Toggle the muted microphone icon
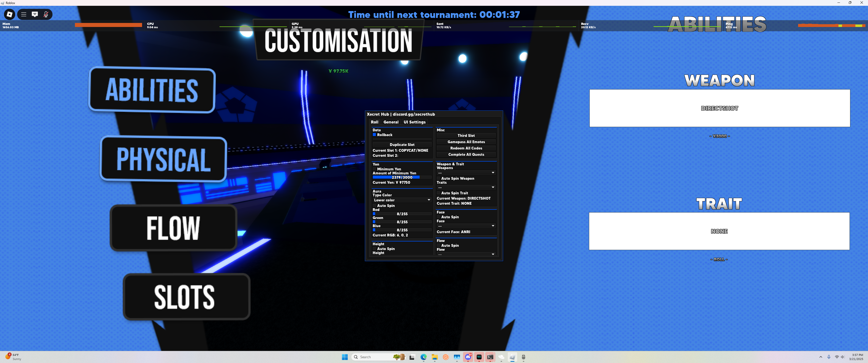The image size is (868, 363). tap(46, 14)
